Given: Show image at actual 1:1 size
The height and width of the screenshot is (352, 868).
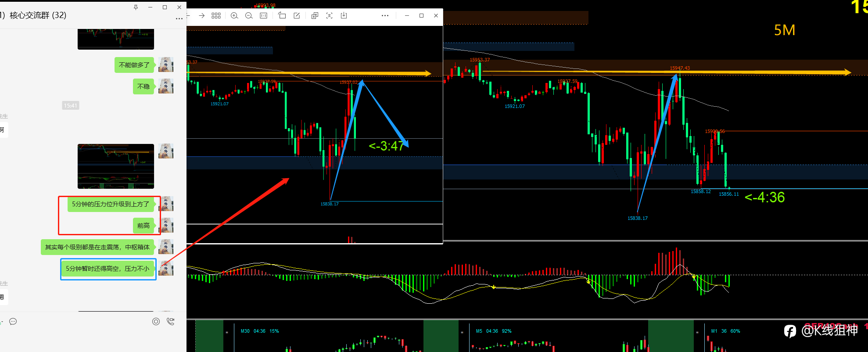Looking at the screenshot, I should tap(263, 16).
